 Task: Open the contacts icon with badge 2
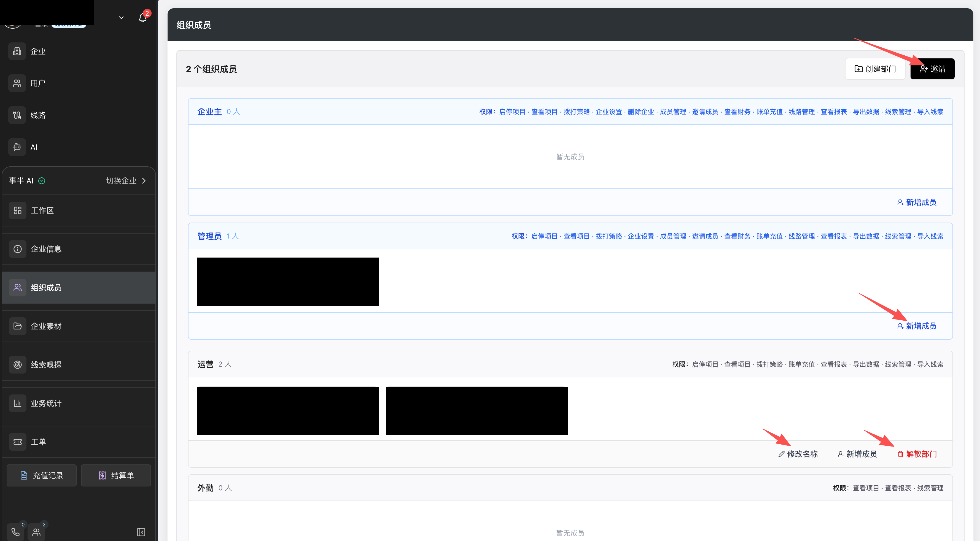(37, 532)
